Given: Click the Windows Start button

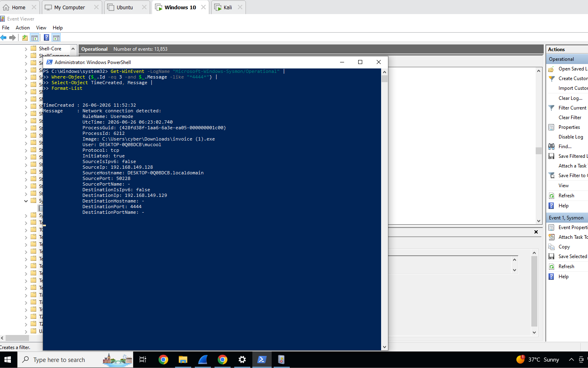Looking at the screenshot, I should pyautogui.click(x=8, y=360).
